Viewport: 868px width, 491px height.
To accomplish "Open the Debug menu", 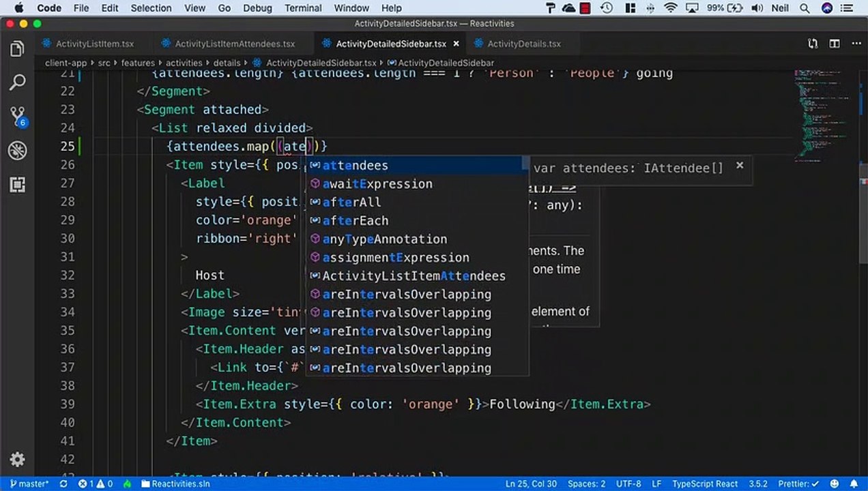I will click(x=257, y=8).
